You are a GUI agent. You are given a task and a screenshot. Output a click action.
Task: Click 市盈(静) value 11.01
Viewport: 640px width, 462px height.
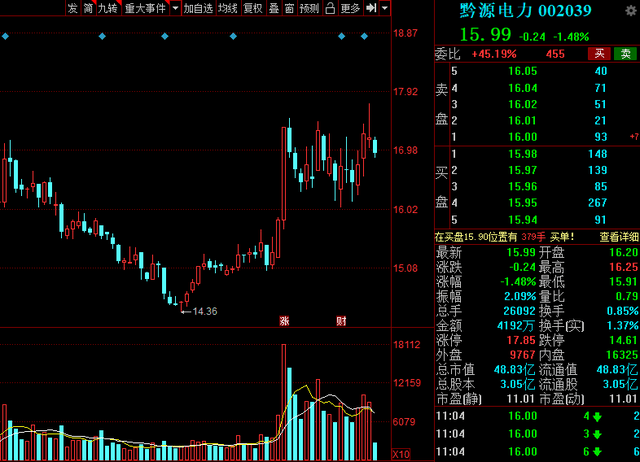(521, 399)
